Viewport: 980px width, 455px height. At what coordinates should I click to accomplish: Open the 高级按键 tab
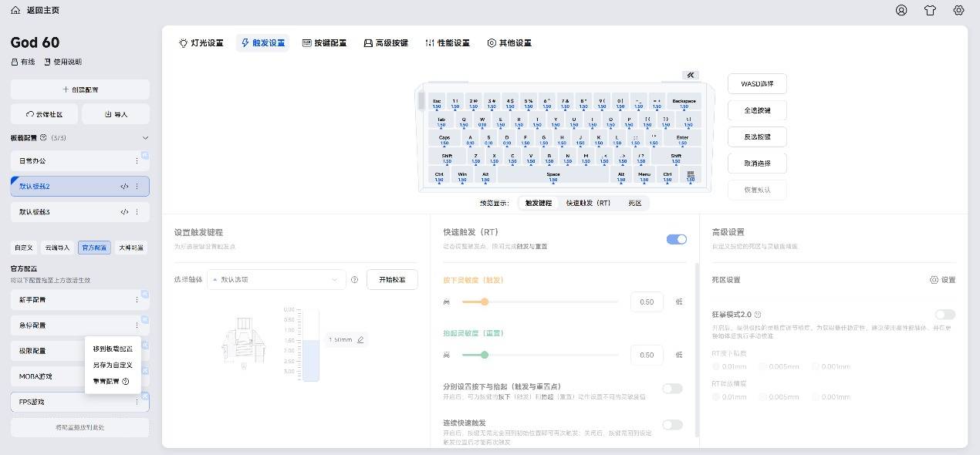385,43
